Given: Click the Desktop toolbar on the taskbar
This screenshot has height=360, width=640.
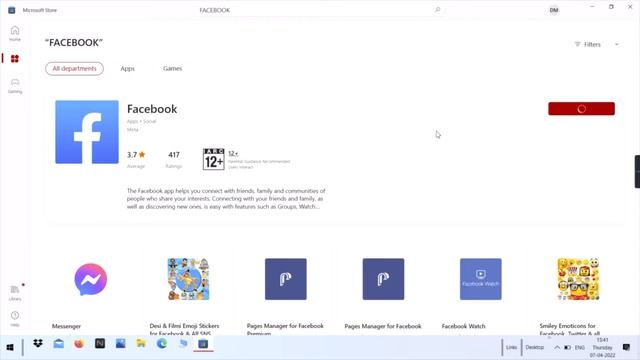Looking at the screenshot, I should (x=534, y=347).
